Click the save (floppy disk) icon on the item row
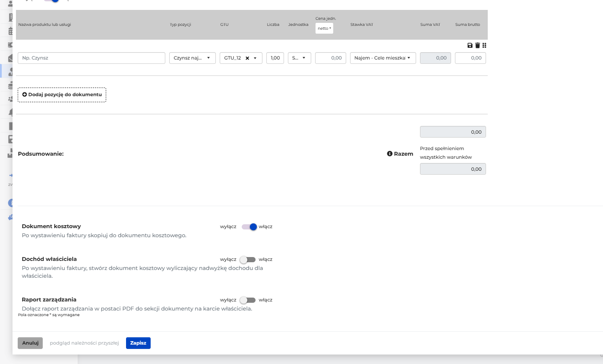This screenshot has height=364, width=603. point(470,45)
